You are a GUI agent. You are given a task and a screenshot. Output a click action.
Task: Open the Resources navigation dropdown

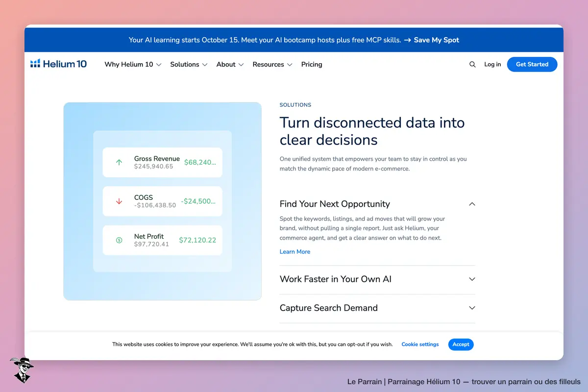click(272, 64)
